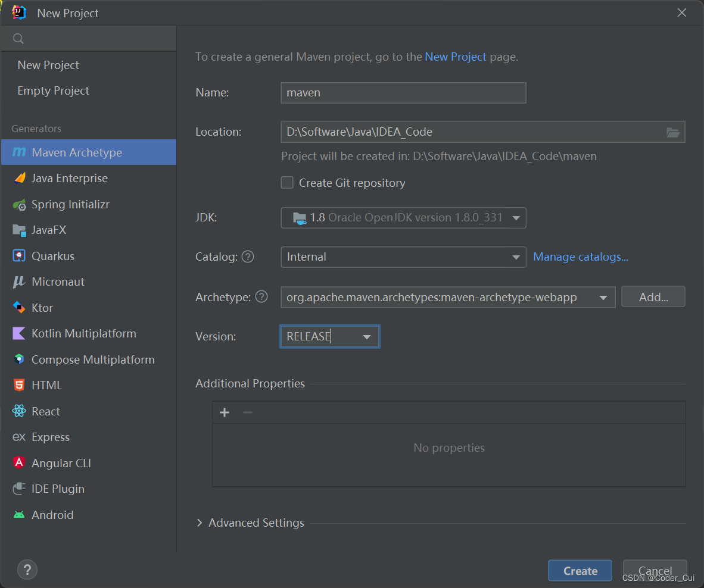Open the Version RELEASE dropdown

329,336
